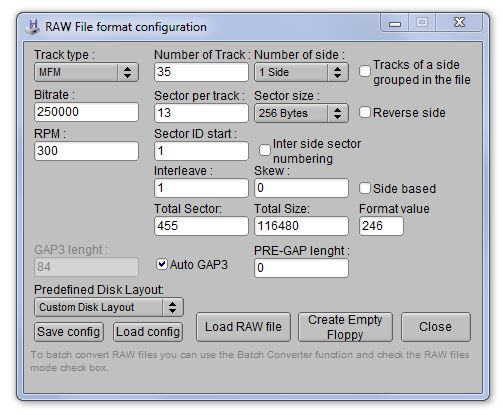This screenshot has width=503, height=415.
Task: Minimize the RAW File format configuration window
Action: point(395,23)
